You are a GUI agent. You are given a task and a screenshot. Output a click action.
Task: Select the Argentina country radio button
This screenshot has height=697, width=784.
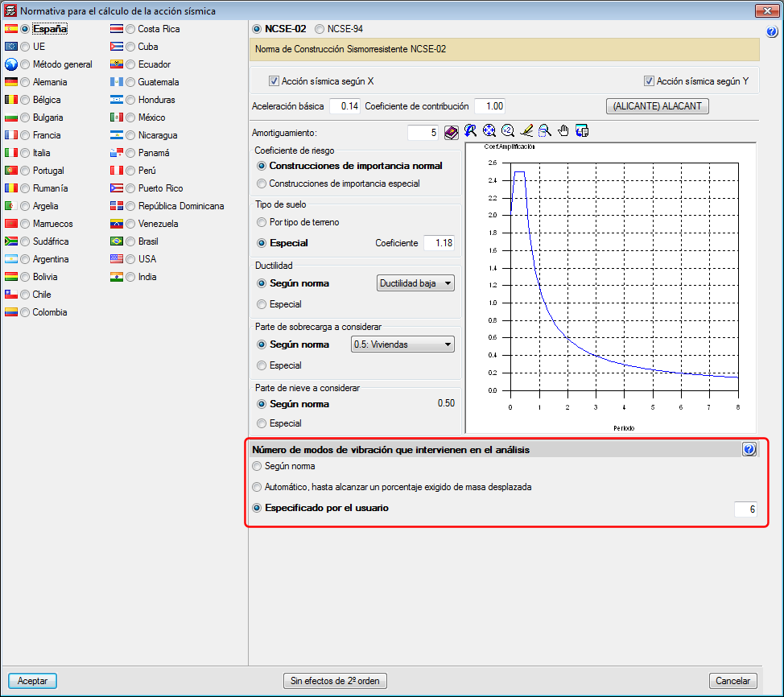(x=25, y=259)
